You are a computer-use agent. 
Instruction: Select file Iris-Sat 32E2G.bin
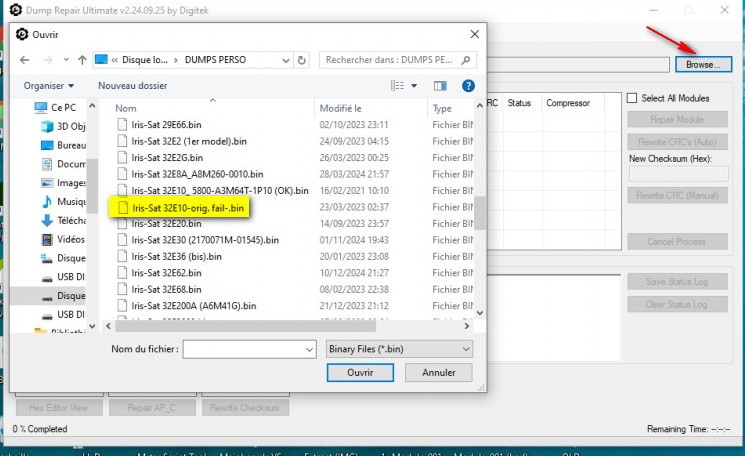(x=167, y=157)
